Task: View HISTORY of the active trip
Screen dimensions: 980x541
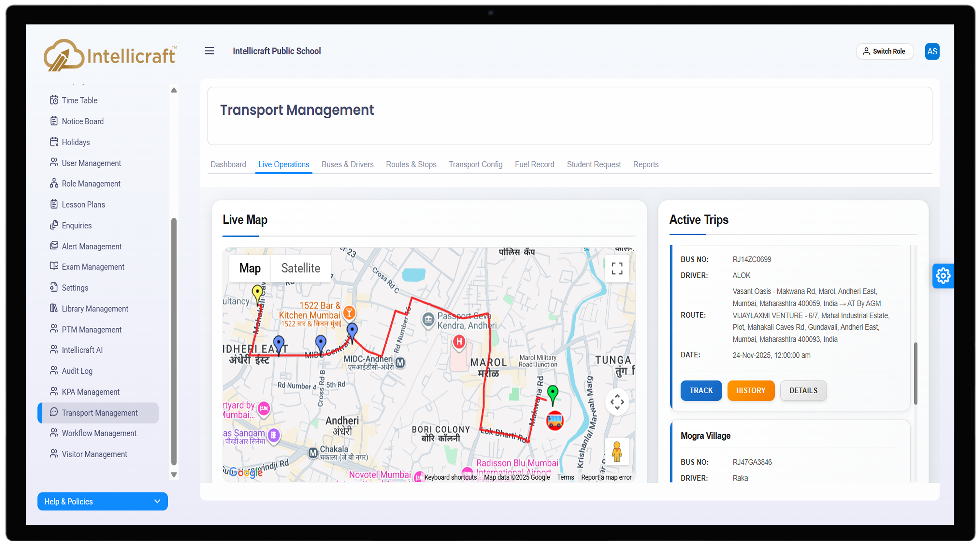Action: [x=751, y=390]
